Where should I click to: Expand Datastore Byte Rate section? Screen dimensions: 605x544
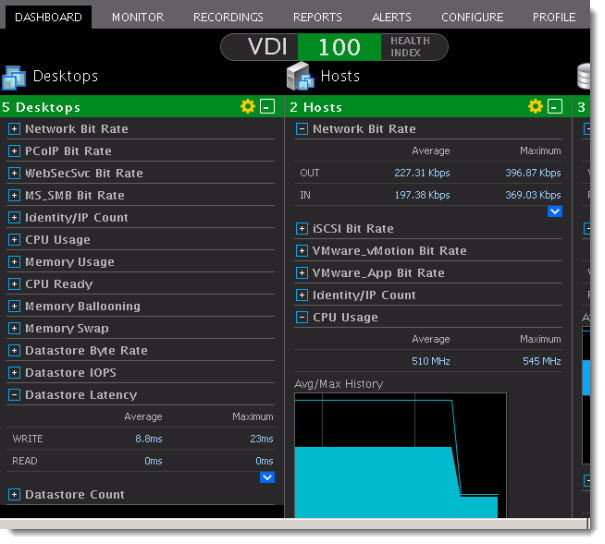tap(14, 351)
